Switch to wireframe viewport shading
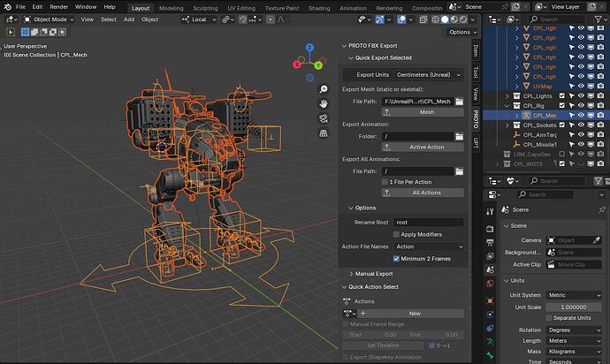610x364 pixels. [x=436, y=19]
